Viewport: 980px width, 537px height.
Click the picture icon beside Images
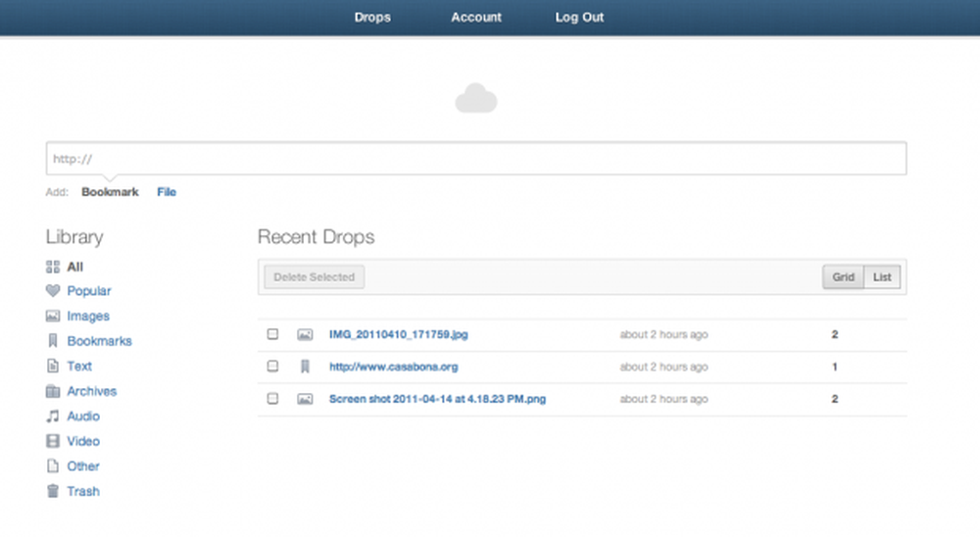pyautogui.click(x=53, y=316)
